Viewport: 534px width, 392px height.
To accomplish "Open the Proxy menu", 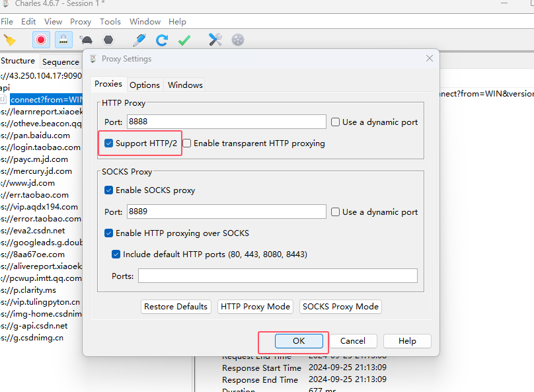I will coord(81,21).
